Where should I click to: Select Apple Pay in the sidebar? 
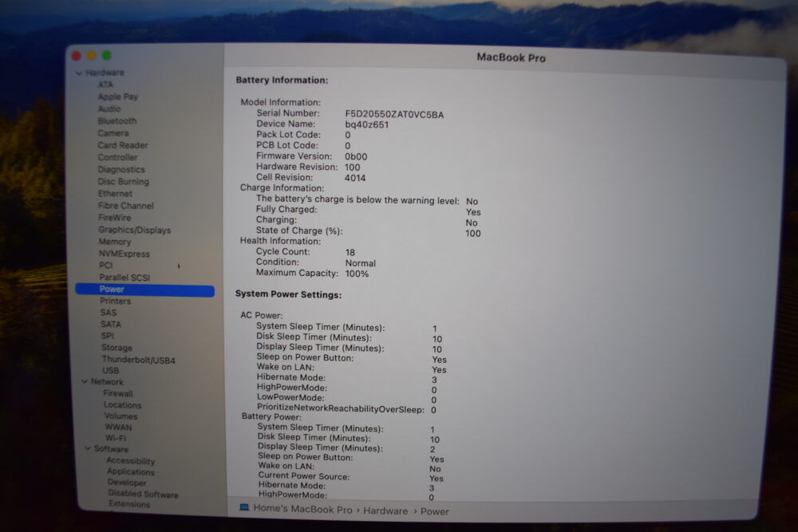[117, 97]
